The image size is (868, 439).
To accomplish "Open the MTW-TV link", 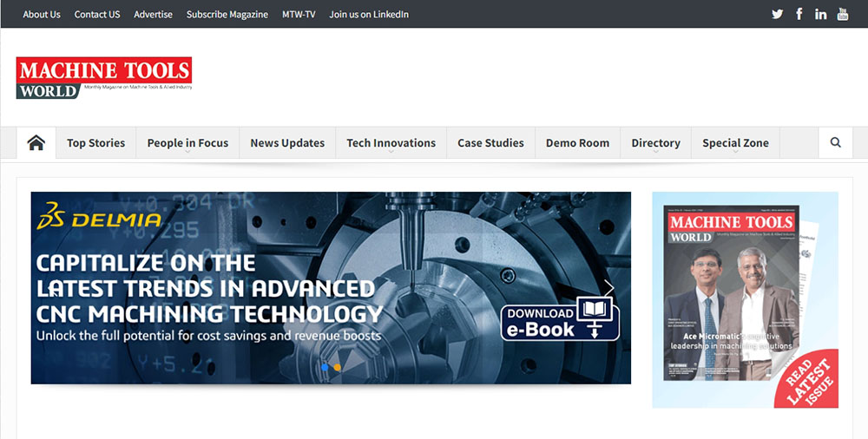I will (x=299, y=15).
